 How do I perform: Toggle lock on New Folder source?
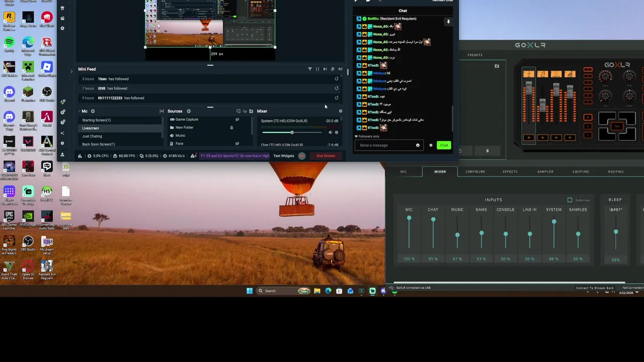pos(231,128)
